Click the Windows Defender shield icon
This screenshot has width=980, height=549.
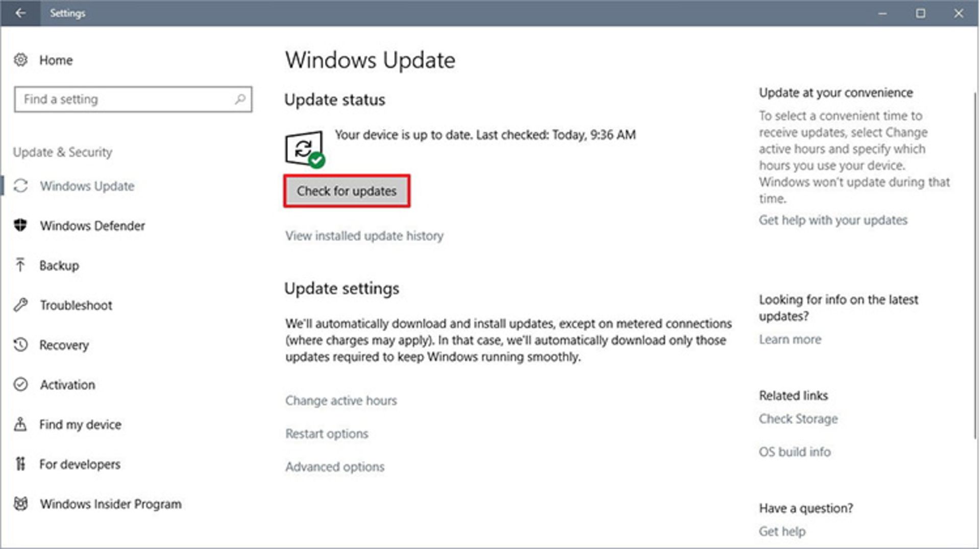pyautogui.click(x=20, y=225)
